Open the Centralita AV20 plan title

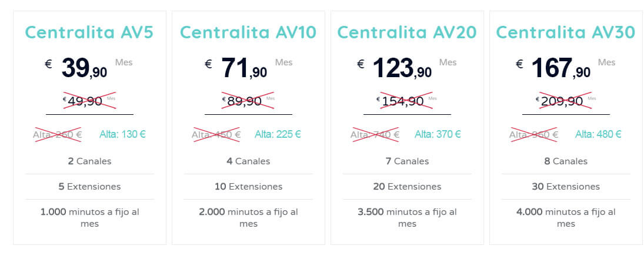(x=407, y=32)
